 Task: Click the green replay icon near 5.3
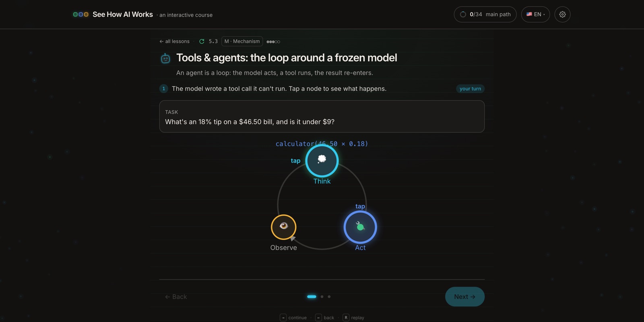coord(202,41)
